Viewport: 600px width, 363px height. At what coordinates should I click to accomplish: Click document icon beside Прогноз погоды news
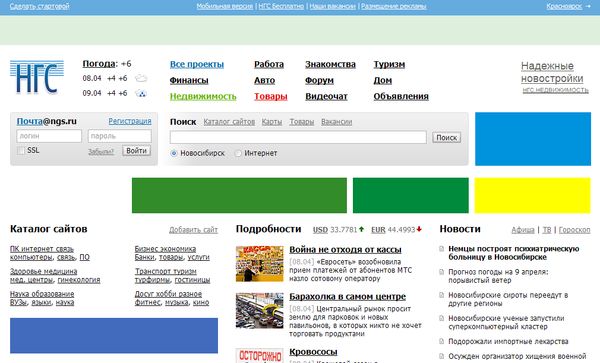[442, 272]
